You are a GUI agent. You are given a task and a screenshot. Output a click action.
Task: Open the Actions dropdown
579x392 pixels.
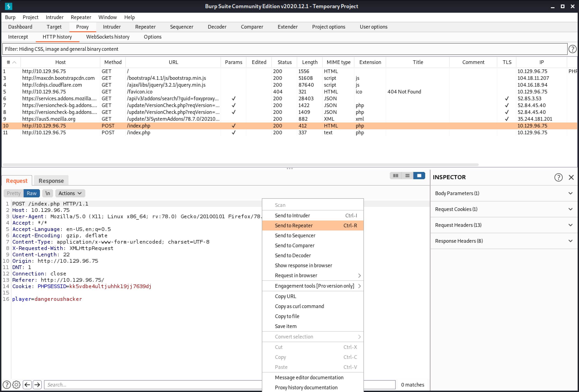click(70, 193)
